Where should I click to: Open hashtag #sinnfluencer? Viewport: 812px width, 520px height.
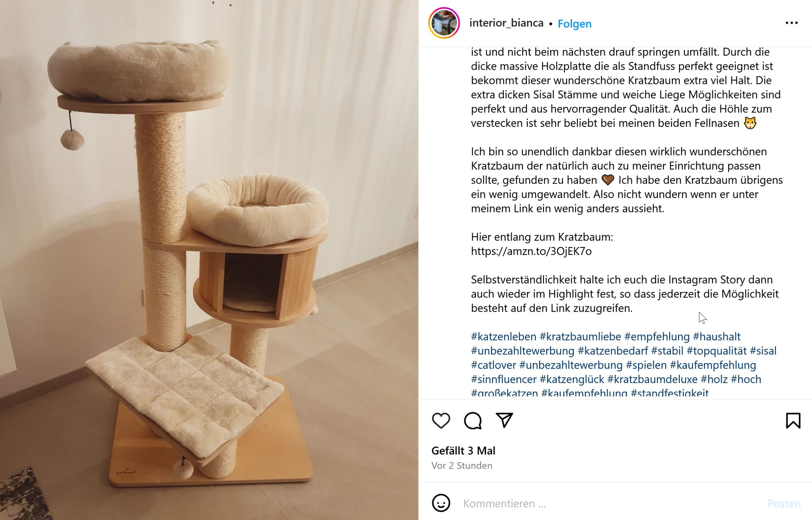[x=504, y=379]
